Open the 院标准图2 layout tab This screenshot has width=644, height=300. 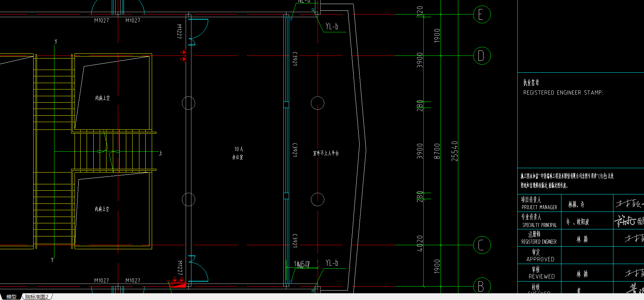coord(37,297)
